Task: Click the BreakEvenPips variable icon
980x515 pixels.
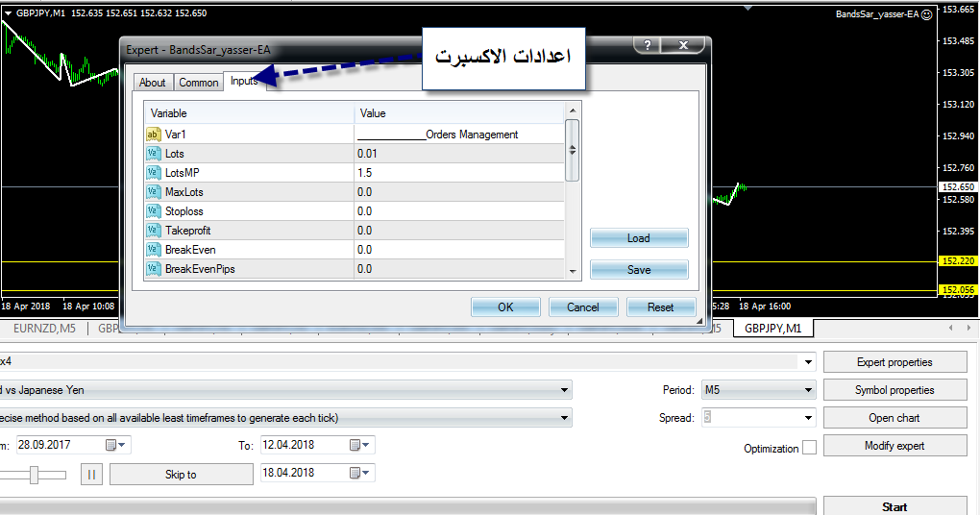Action: tap(153, 269)
